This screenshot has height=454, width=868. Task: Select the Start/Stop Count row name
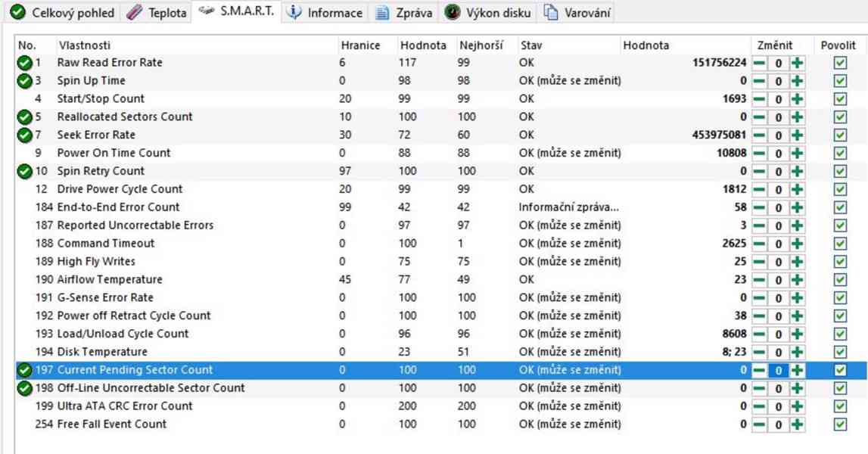[101, 99]
